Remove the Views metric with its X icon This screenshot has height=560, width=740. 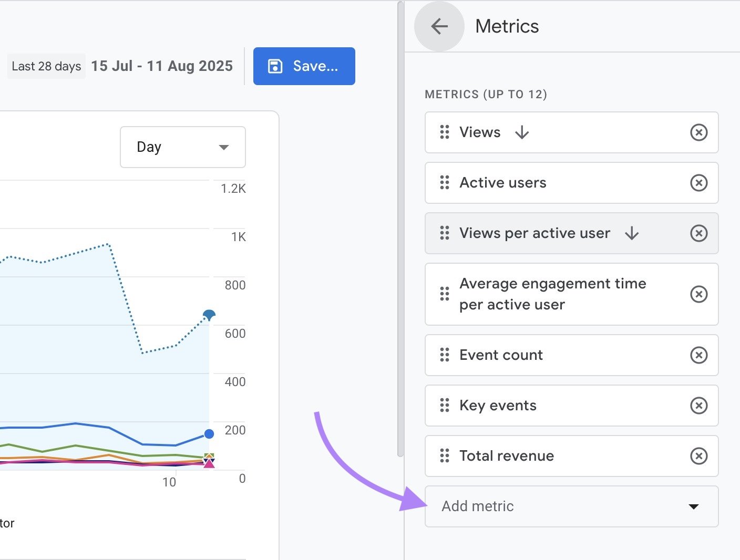tap(698, 133)
